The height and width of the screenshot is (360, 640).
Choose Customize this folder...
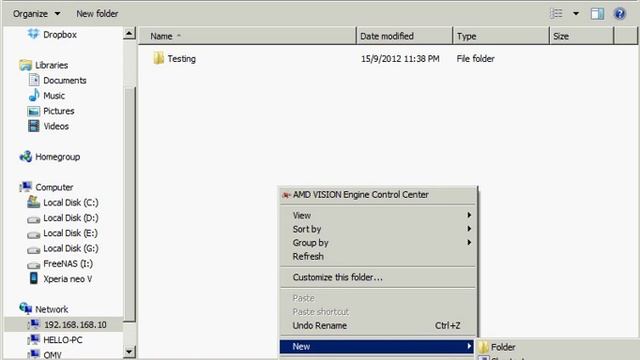point(378,278)
